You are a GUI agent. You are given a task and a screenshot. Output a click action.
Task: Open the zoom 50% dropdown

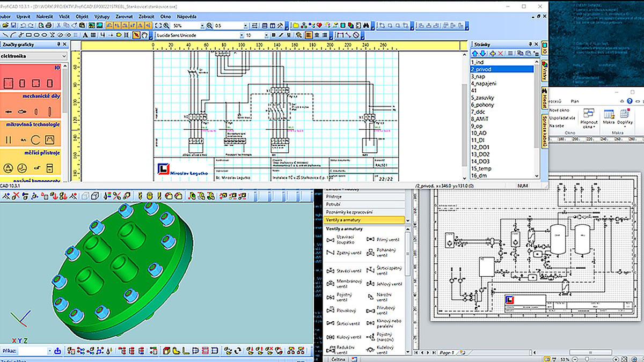[x=202, y=25]
